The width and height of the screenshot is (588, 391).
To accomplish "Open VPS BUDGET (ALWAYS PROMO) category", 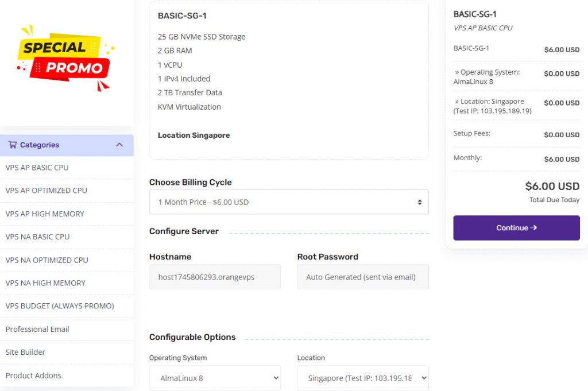I will pyautogui.click(x=60, y=306).
